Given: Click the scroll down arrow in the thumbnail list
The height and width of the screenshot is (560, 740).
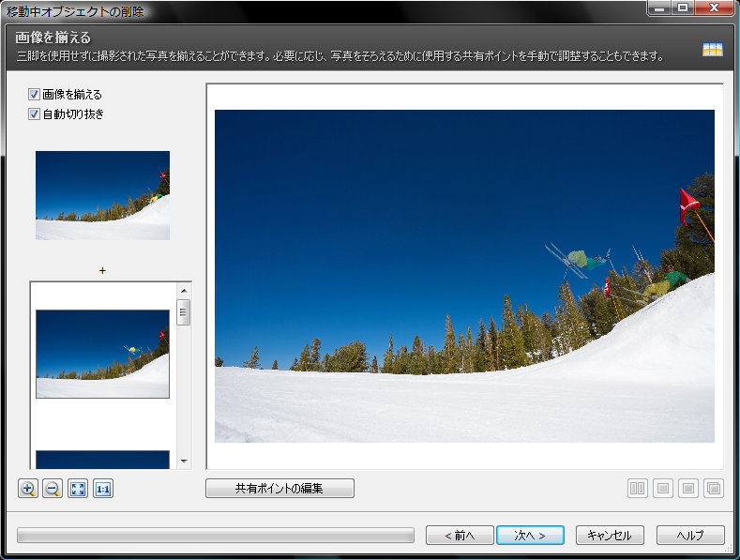Looking at the screenshot, I should point(184,461).
